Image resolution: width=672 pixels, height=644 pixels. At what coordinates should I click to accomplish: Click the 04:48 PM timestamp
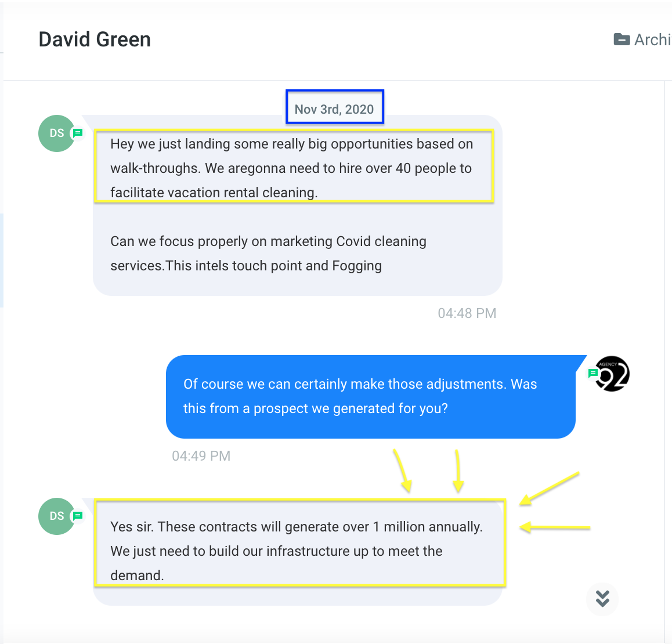467,313
